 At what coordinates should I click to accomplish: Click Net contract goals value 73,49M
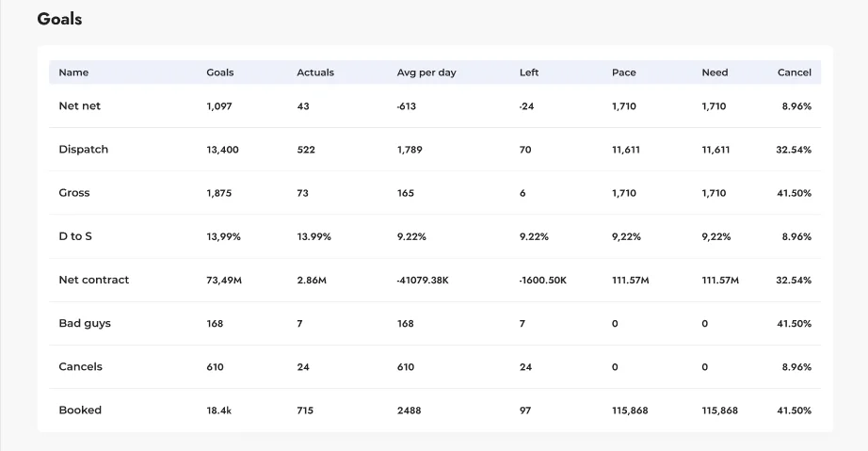coord(224,280)
